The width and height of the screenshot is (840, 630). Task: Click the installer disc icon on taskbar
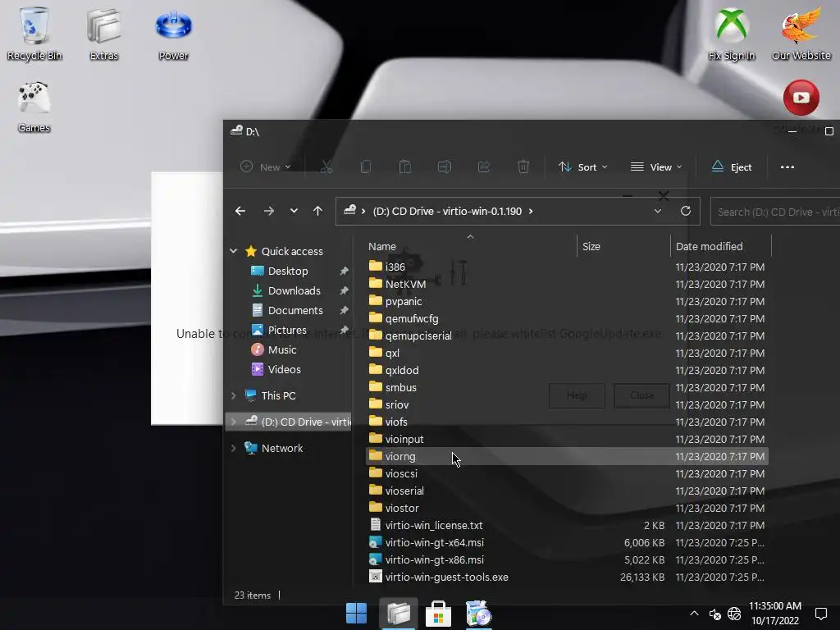click(478, 614)
